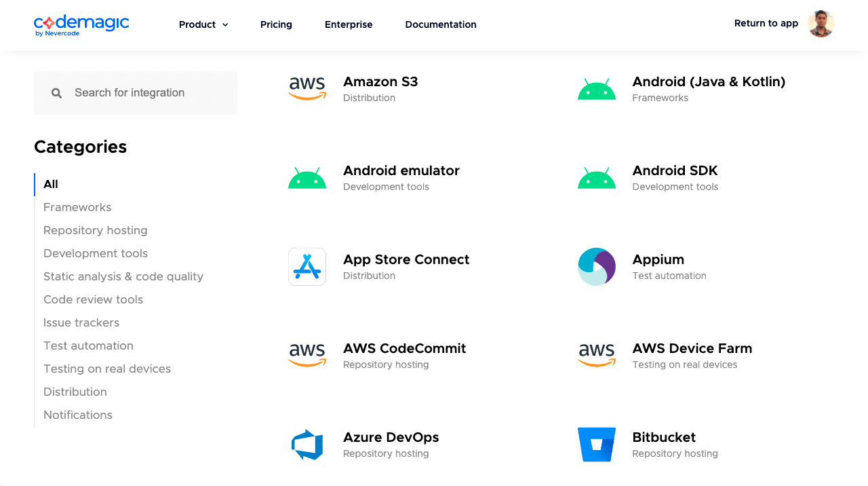Click 'Development tools' label under Android SDK

675,187
